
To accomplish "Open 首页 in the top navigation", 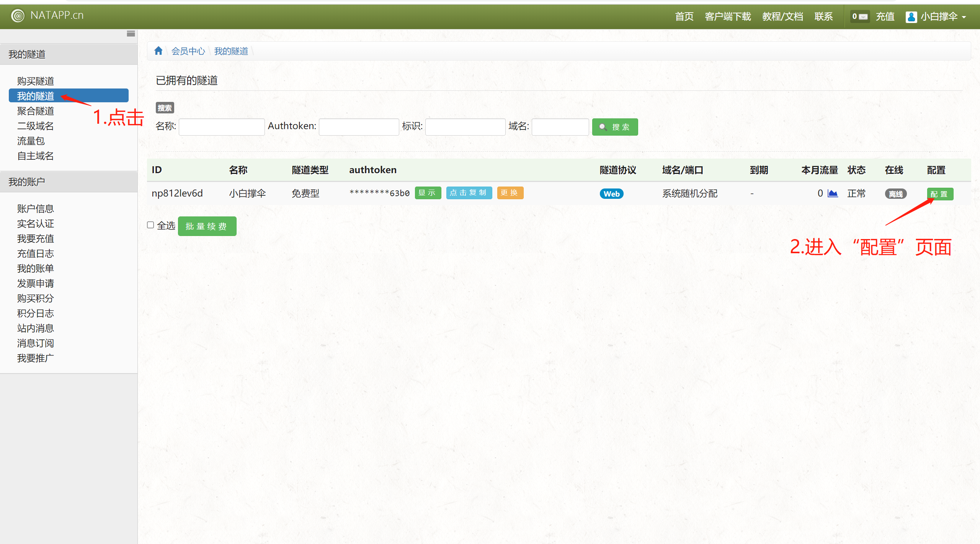I will pos(684,17).
